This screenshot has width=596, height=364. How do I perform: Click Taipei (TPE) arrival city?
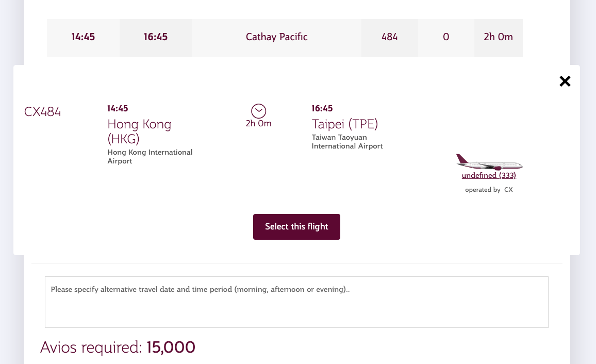[344, 124]
